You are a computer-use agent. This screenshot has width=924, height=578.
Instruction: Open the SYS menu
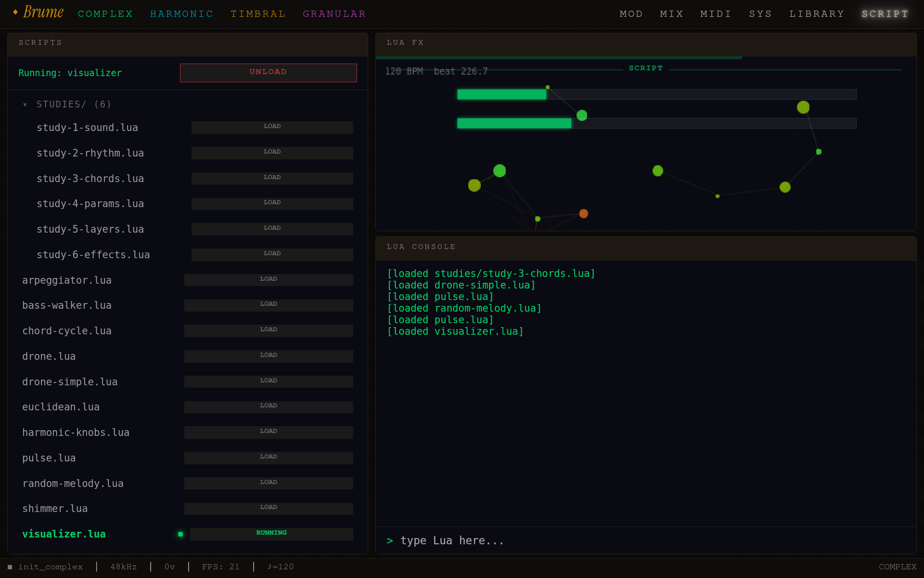point(760,13)
